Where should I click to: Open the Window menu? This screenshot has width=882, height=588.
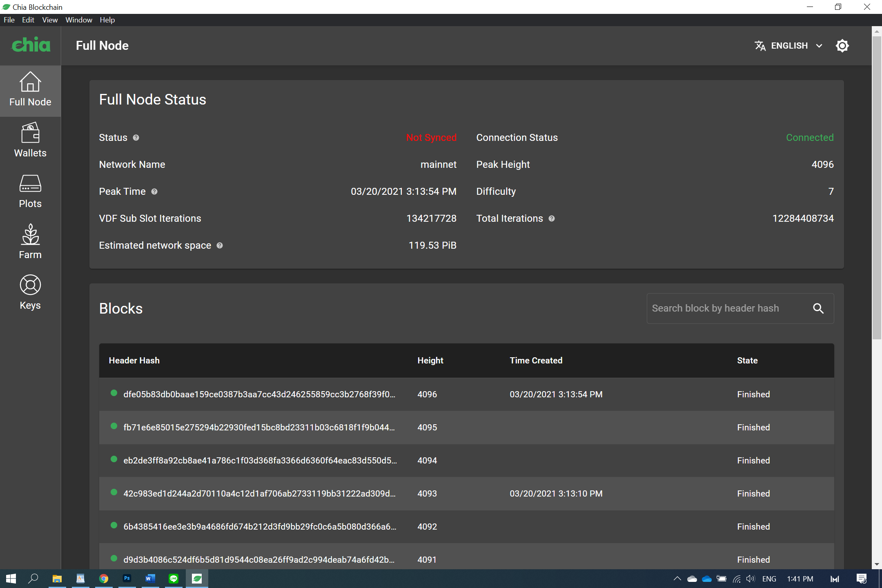pos(79,20)
